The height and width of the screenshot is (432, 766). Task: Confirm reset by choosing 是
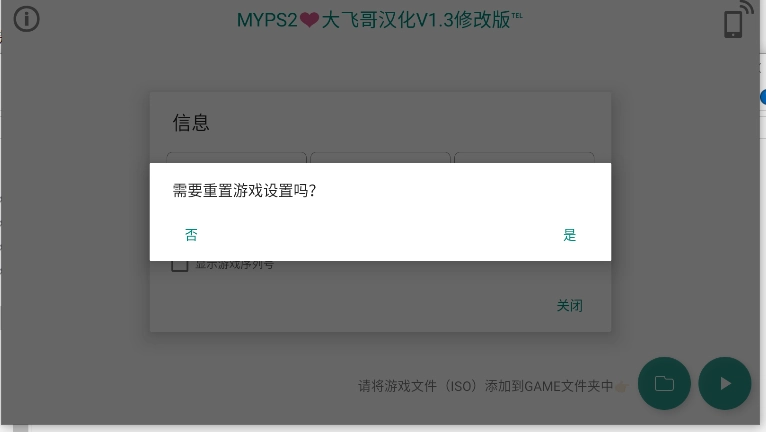[570, 235]
